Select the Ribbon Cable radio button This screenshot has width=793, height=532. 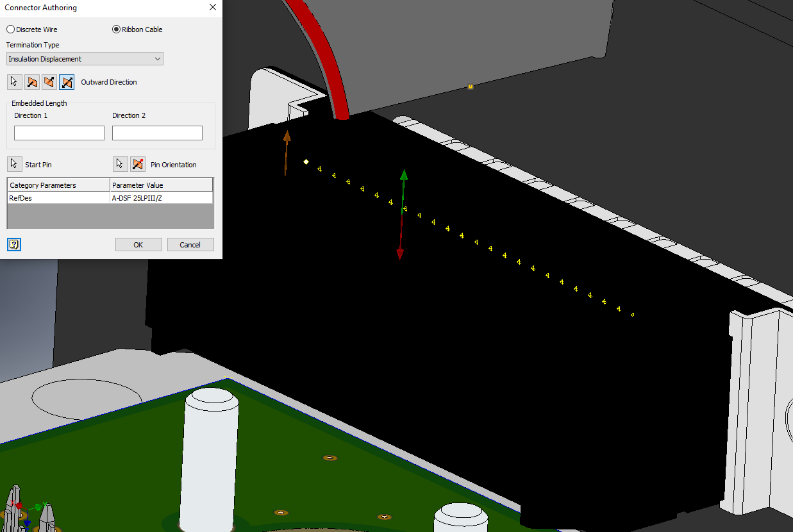point(116,29)
